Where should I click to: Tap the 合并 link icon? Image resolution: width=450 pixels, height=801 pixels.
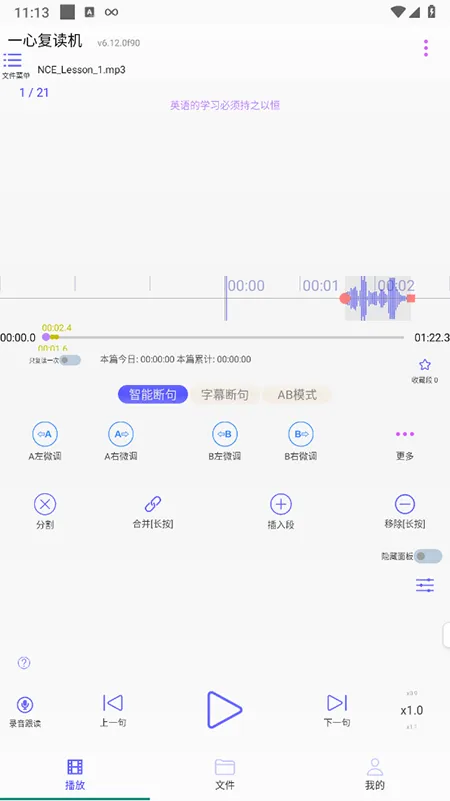153,504
